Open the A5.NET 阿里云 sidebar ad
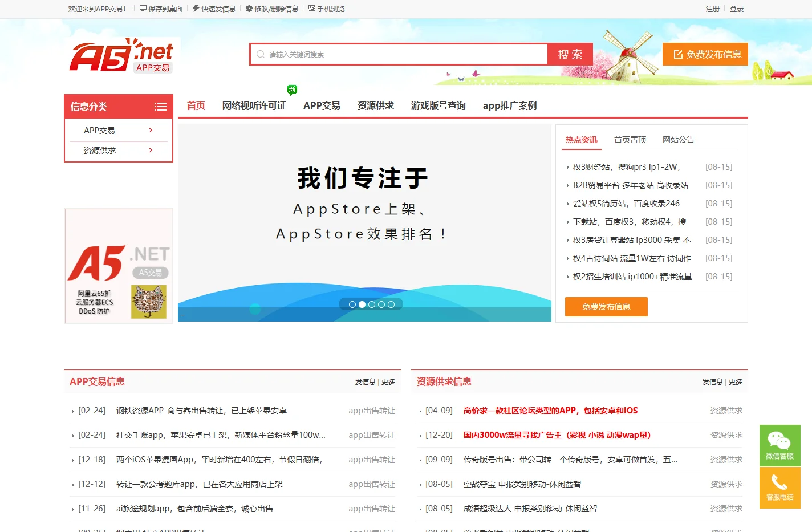This screenshot has height=532, width=812. click(119, 266)
